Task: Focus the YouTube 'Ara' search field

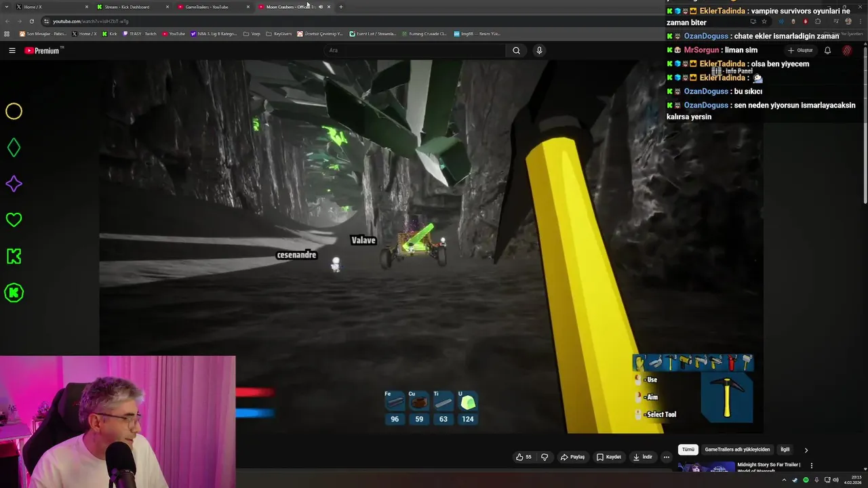Action: (415, 50)
